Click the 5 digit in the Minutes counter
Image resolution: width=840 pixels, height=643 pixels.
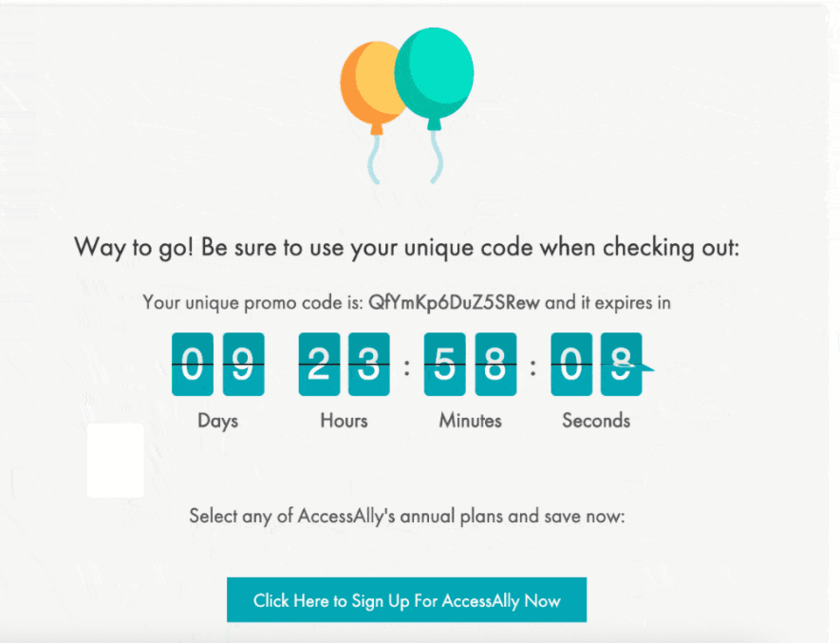[x=444, y=364]
